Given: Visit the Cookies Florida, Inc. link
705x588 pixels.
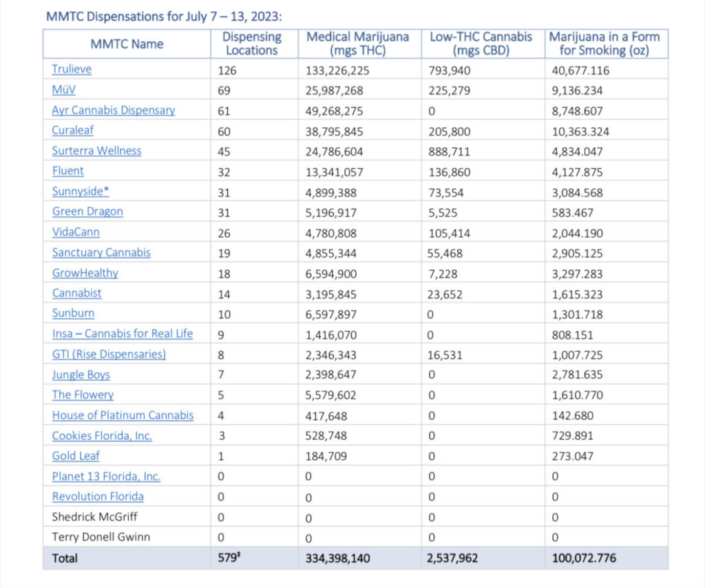Looking at the screenshot, I should click(x=102, y=436).
